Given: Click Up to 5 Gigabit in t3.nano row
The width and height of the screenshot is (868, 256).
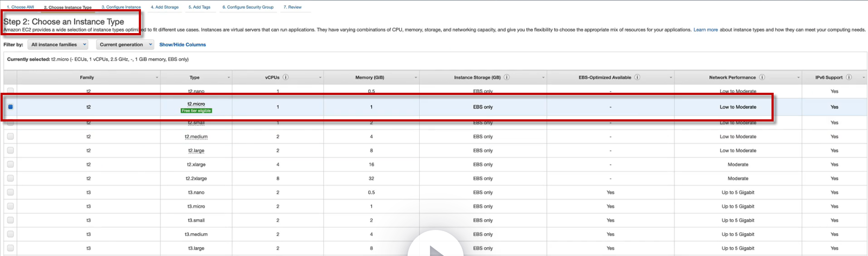Looking at the screenshot, I should point(738,193).
